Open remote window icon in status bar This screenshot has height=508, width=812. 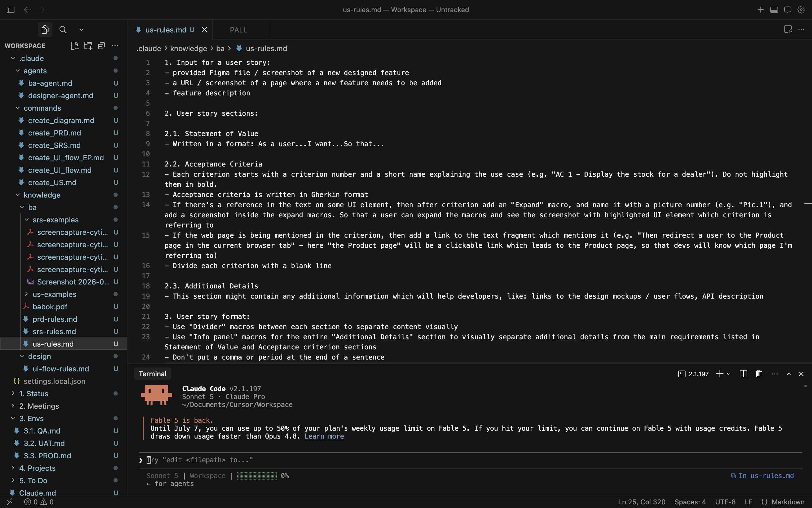point(10,502)
